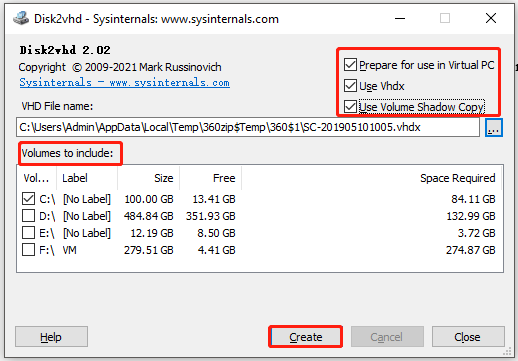The width and height of the screenshot is (518, 361).
Task: Sort volumes by Size column header
Action: (149, 178)
